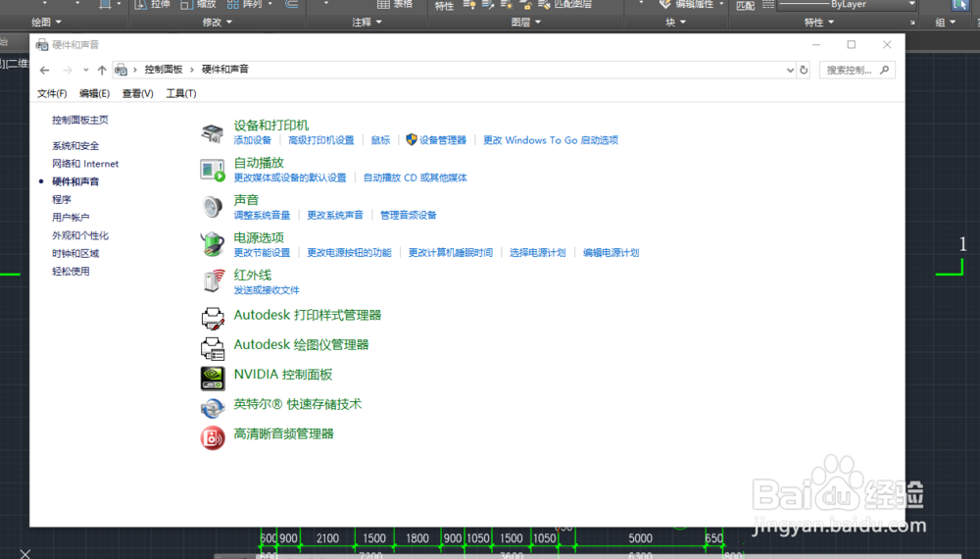Image resolution: width=980 pixels, height=559 pixels.
Task: Click the 高清晰音频管理器 red speaker icon
Action: (213, 437)
